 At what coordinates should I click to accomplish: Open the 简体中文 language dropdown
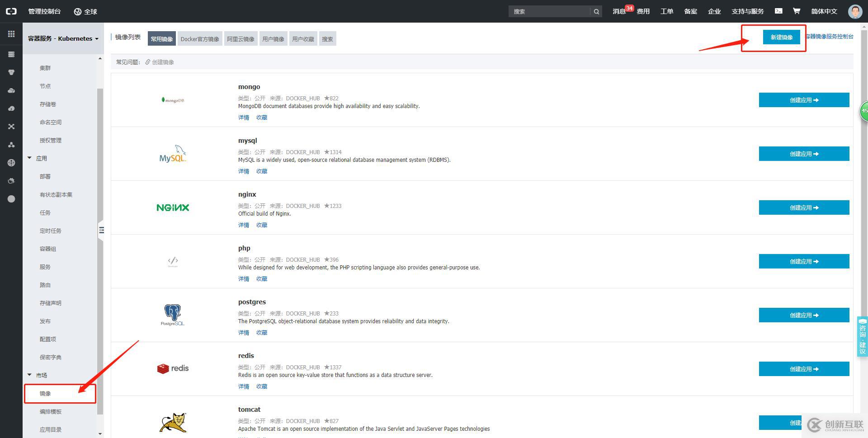coord(824,11)
